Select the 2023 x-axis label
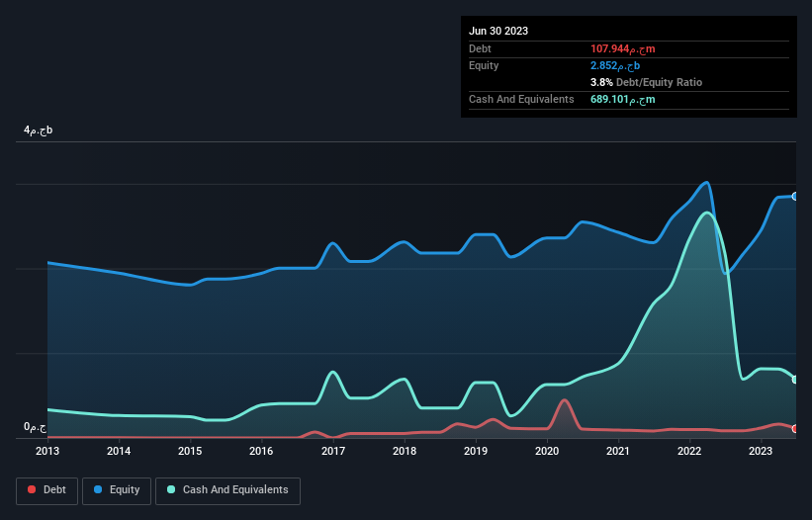The height and width of the screenshot is (520, 812). (x=761, y=451)
